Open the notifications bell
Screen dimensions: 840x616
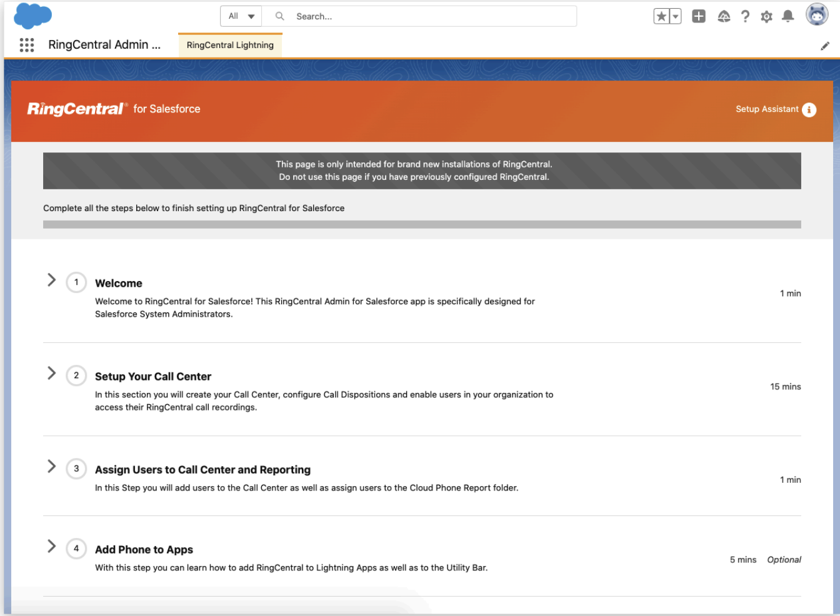point(788,16)
